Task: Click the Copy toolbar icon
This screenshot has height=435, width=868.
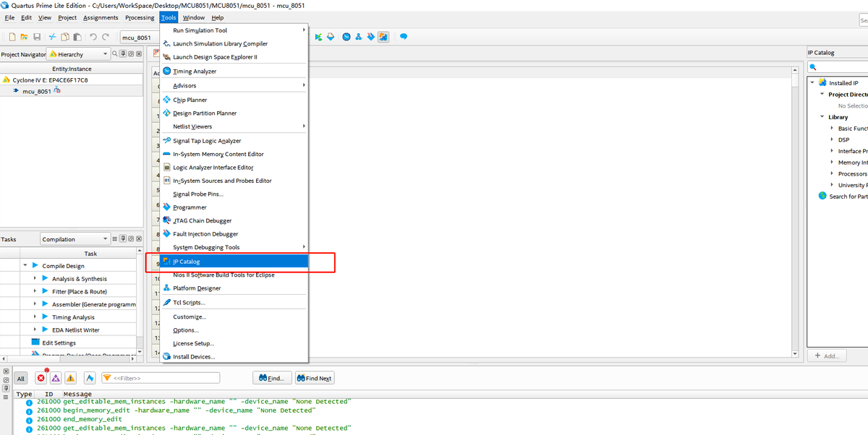Action: (65, 37)
